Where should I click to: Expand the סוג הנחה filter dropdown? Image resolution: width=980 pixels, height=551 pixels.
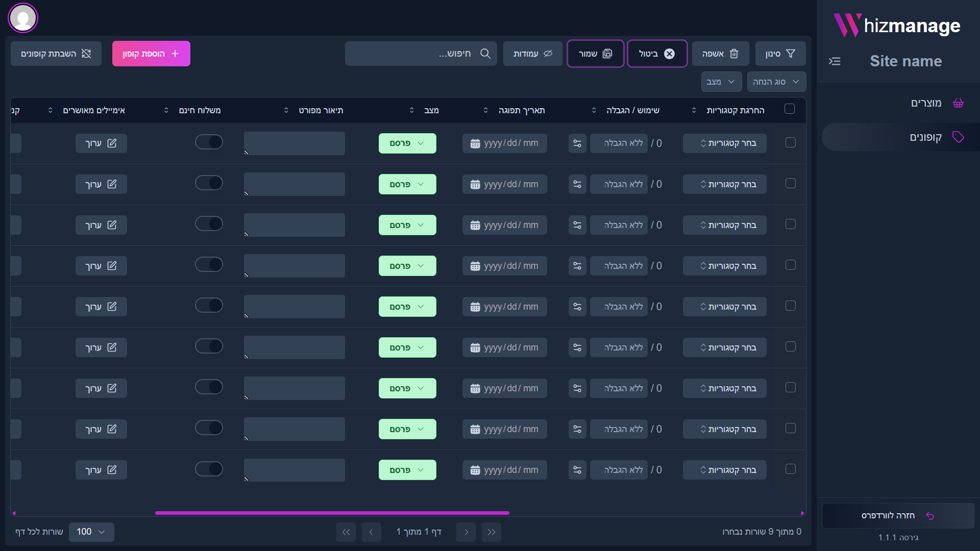(776, 82)
